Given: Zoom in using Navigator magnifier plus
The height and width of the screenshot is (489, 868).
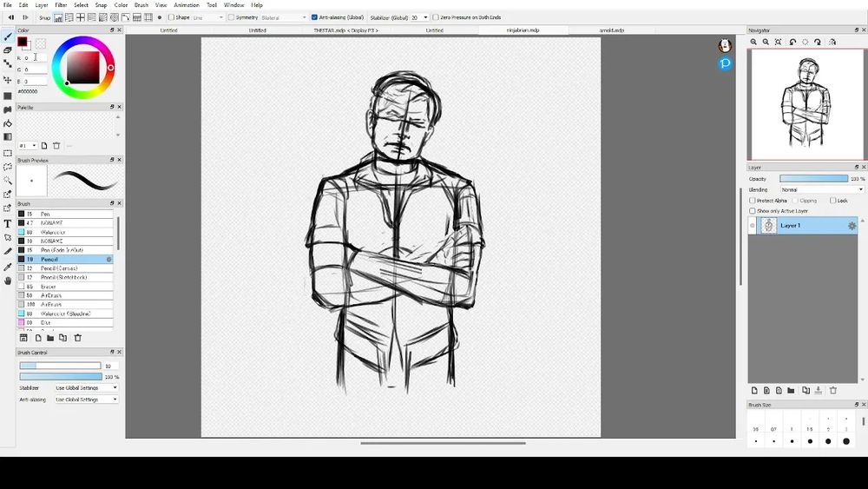Looking at the screenshot, I should click(754, 42).
